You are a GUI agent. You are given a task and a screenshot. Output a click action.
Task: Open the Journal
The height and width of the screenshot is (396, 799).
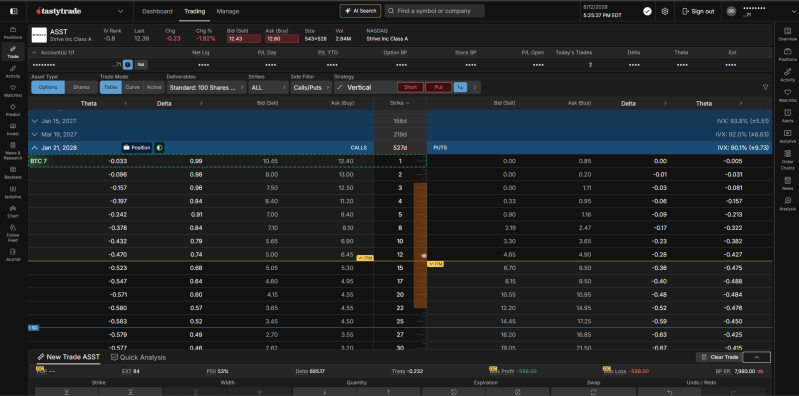click(13, 254)
